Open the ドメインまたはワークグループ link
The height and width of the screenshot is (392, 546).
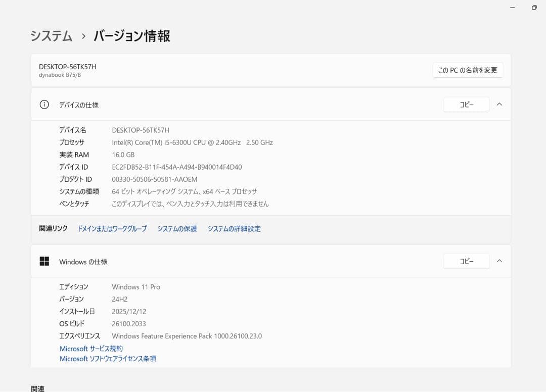point(112,228)
